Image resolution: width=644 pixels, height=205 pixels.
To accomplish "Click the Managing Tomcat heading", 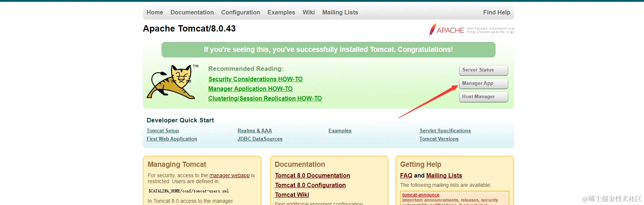I will click(177, 164).
